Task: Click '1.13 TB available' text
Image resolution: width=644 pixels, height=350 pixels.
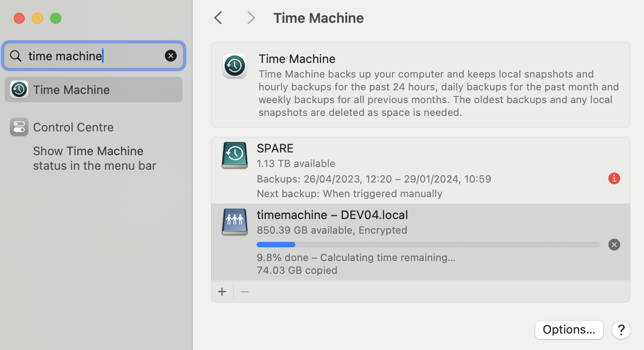Action: 296,163
